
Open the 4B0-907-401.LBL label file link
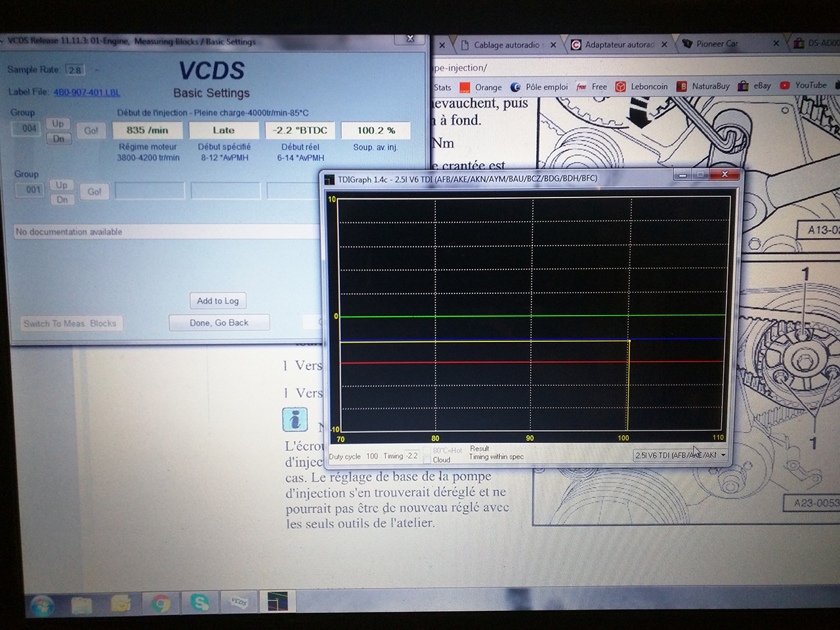point(87,93)
